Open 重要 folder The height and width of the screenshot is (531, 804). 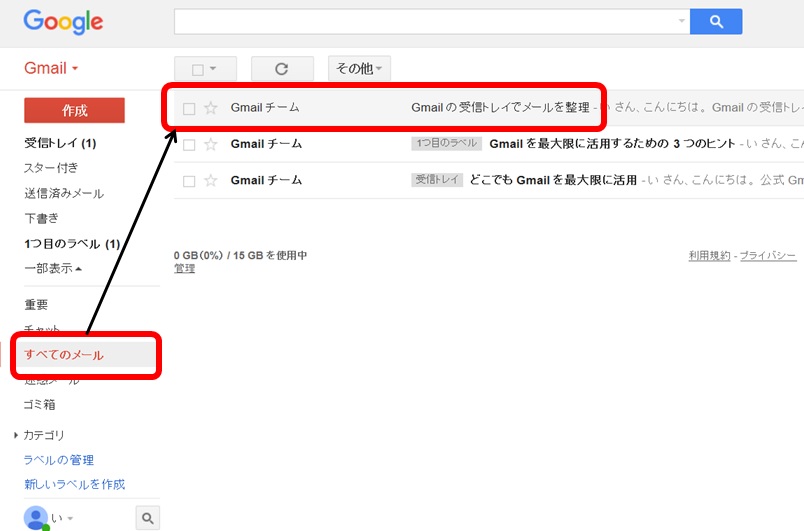[x=36, y=305]
